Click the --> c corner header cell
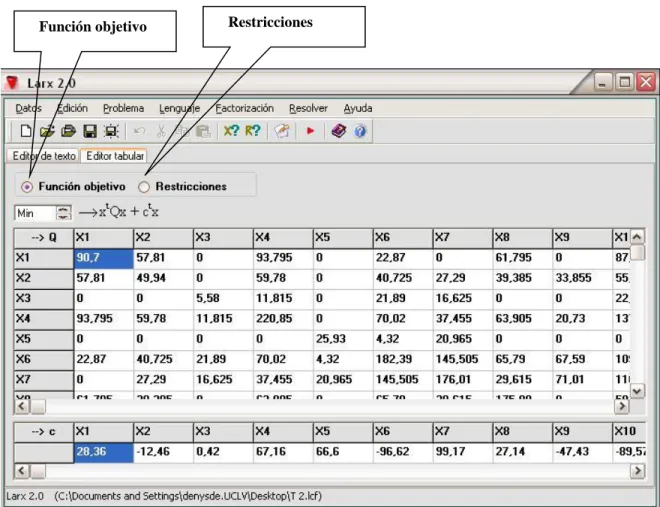660x507 pixels. 44,432
